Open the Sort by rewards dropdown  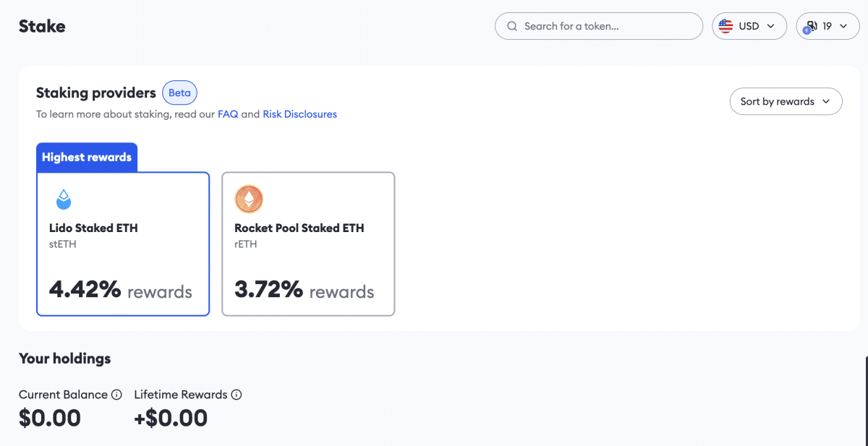tap(786, 101)
